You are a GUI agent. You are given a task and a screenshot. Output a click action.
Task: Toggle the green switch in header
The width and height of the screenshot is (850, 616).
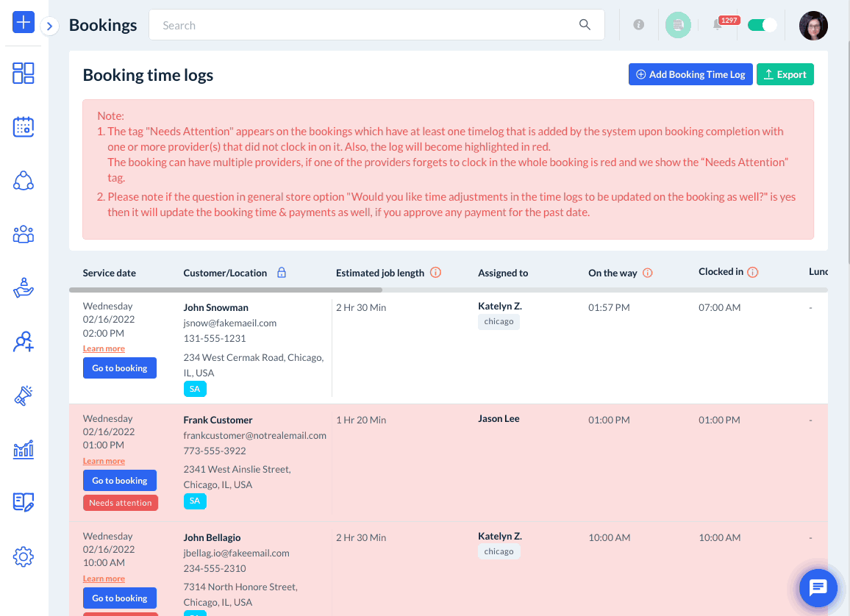click(x=762, y=25)
